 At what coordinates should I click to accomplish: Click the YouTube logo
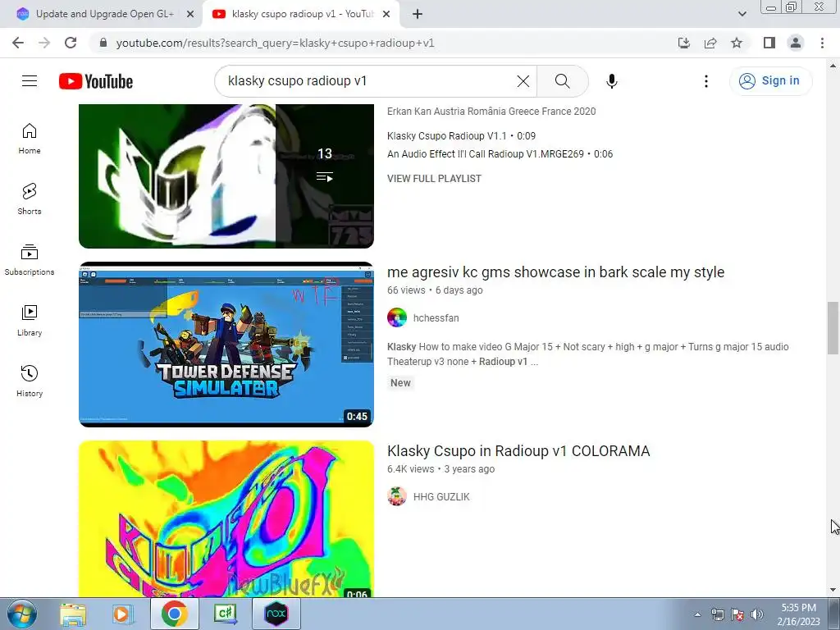point(96,81)
